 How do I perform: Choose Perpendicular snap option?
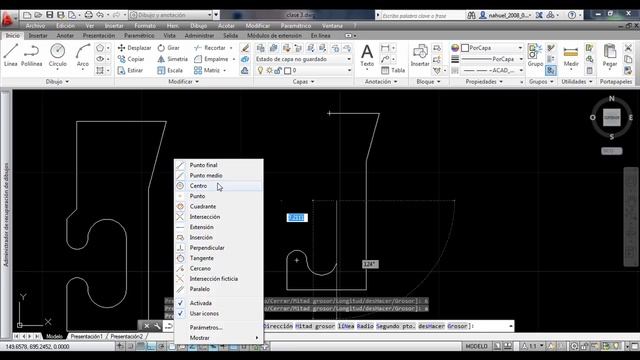click(x=219, y=248)
